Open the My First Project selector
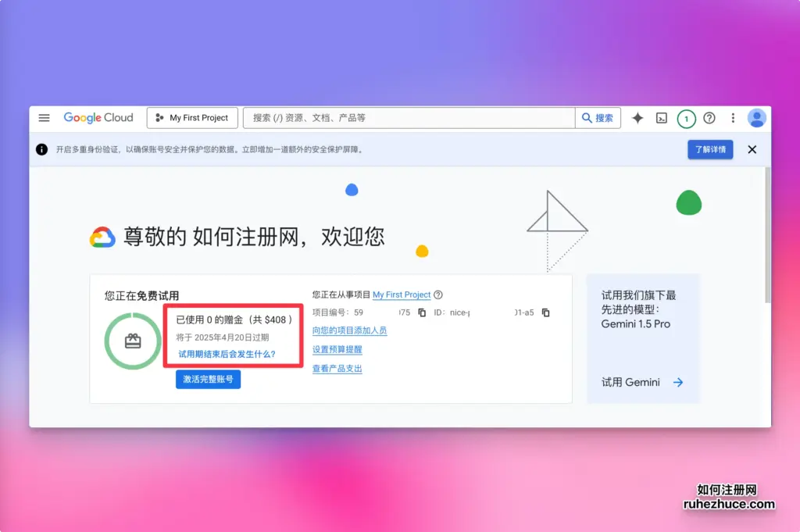Screen dimensions: 800x532 (192, 118)
